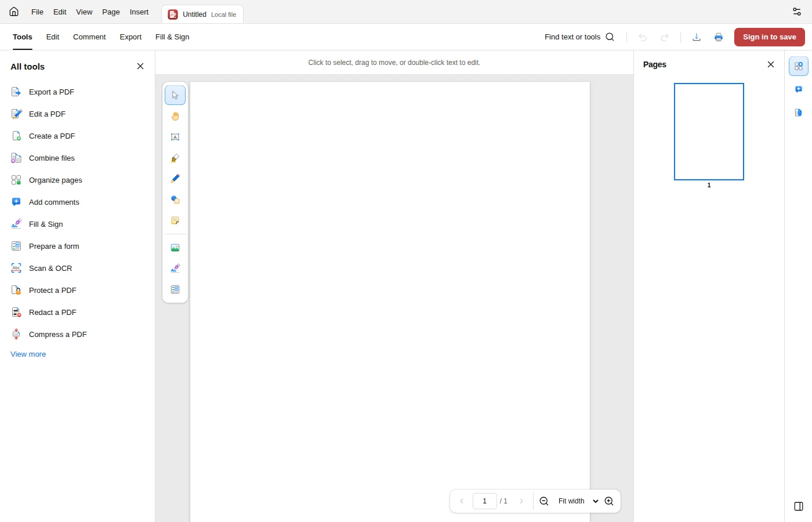Viewport: 812px width, 522px height.
Task: Click the undo arrow
Action: (643, 37)
